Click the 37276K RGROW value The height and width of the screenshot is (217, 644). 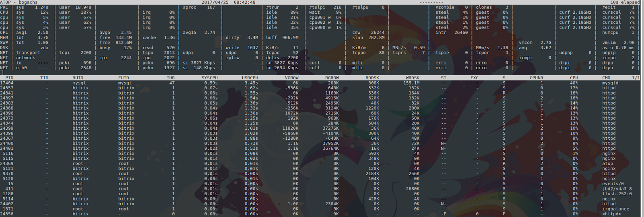tap(331, 128)
